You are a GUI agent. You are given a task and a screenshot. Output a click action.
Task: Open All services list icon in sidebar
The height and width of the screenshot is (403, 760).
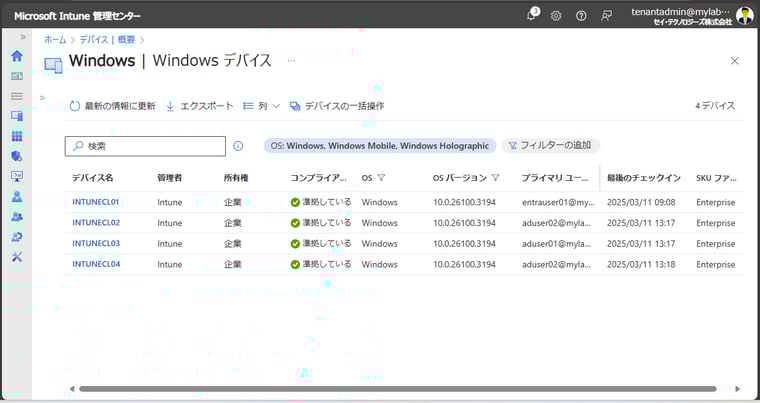[17, 96]
